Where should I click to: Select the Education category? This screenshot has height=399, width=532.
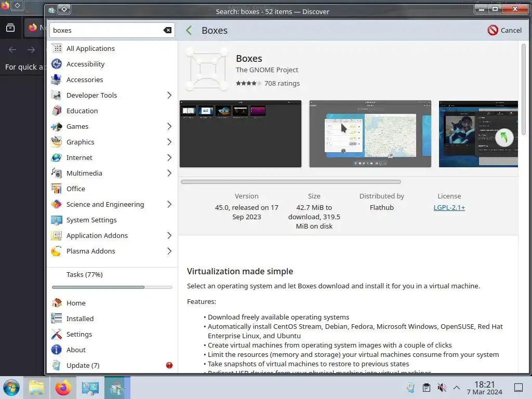(x=112, y=111)
